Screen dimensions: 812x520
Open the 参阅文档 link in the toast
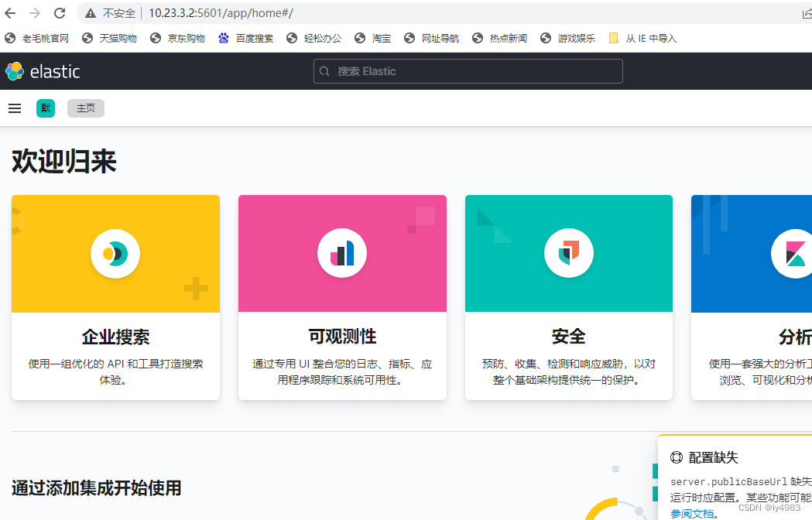[690, 513]
